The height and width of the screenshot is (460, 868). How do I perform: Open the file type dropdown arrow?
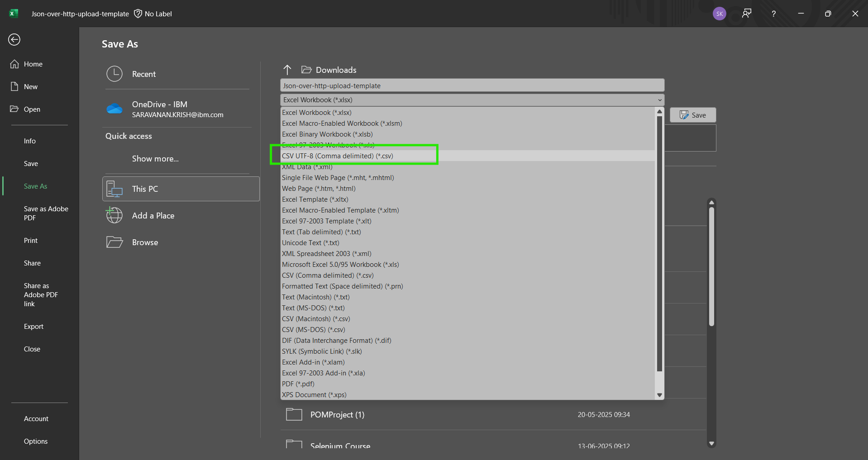660,100
